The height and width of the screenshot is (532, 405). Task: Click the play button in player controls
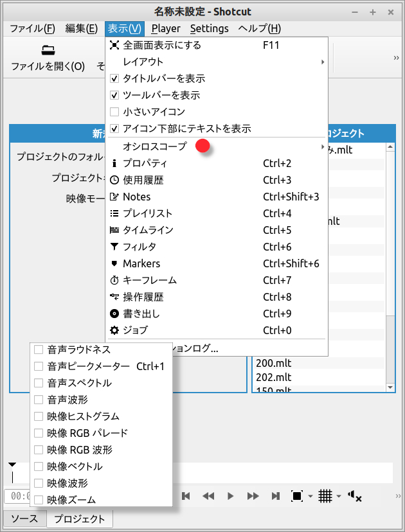pyautogui.click(x=230, y=496)
